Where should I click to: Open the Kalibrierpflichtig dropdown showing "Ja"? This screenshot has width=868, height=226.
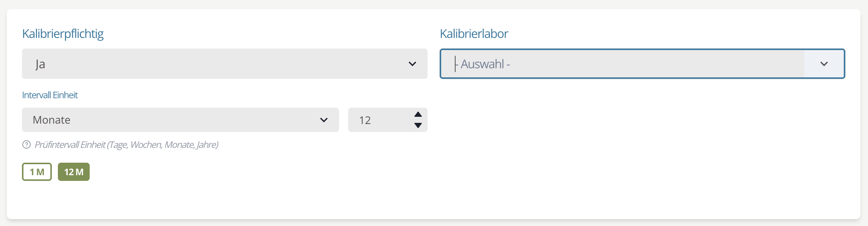tap(224, 64)
